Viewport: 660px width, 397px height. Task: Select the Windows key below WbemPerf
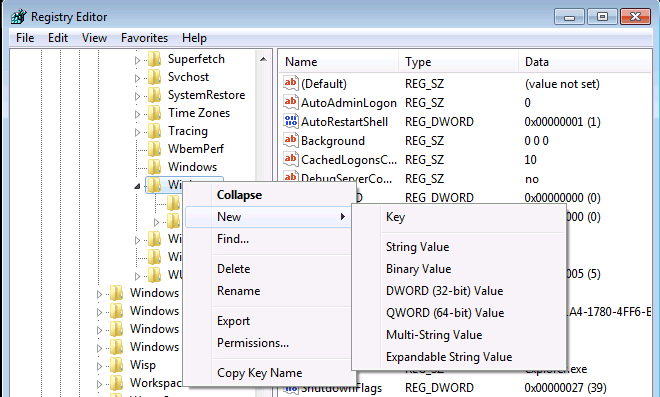192,167
